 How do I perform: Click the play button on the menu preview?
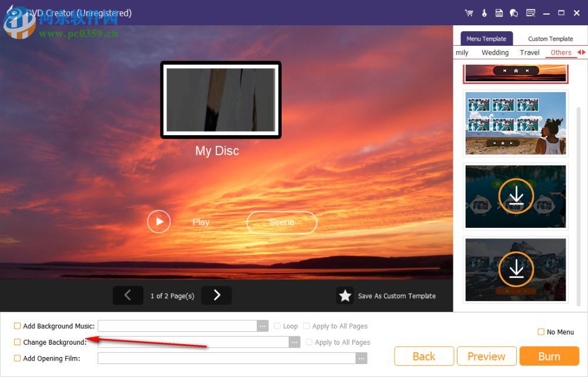click(158, 221)
